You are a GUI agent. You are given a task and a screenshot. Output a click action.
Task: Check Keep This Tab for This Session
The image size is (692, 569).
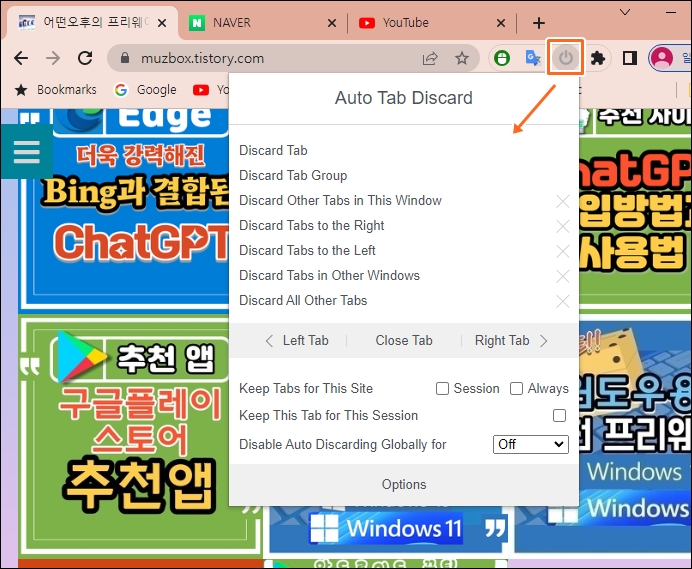(x=559, y=416)
